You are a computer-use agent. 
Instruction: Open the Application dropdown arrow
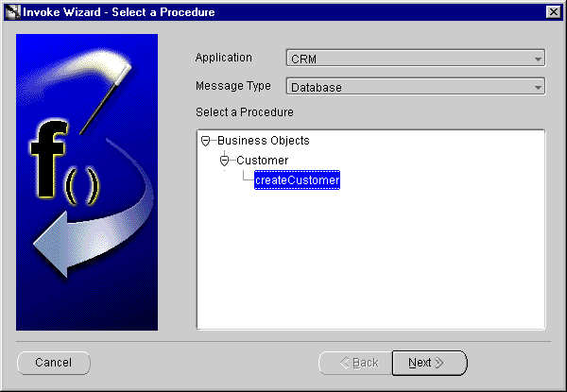pyautogui.click(x=538, y=59)
